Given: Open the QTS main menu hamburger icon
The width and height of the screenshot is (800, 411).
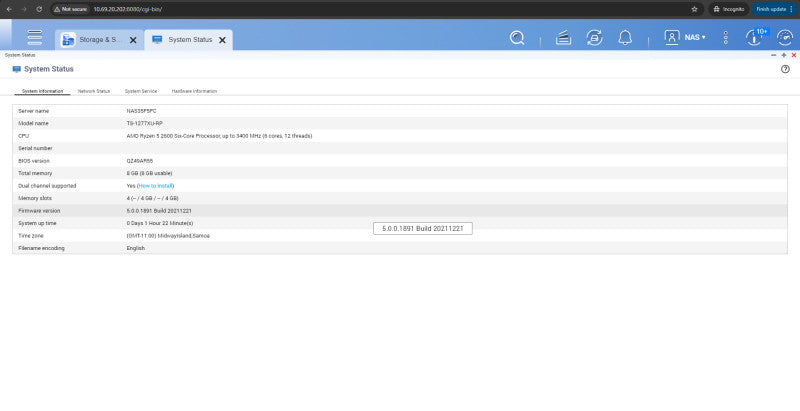Looking at the screenshot, I should coord(35,37).
